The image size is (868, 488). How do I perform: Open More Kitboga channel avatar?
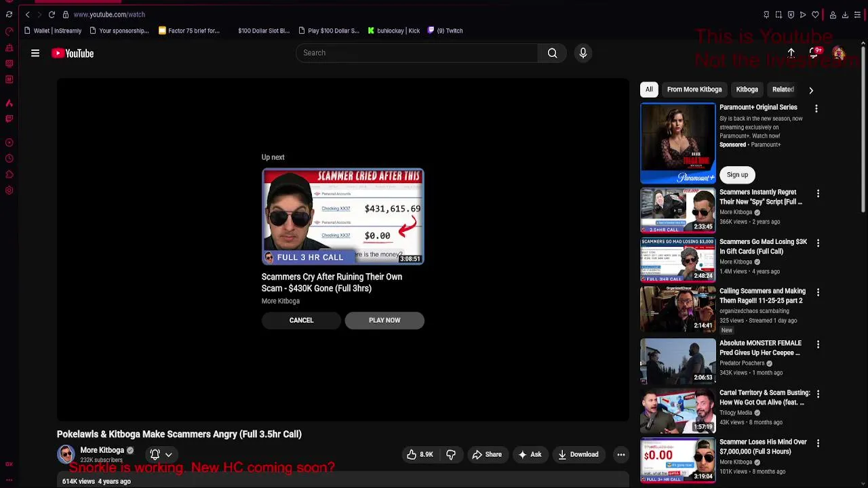[x=66, y=454]
